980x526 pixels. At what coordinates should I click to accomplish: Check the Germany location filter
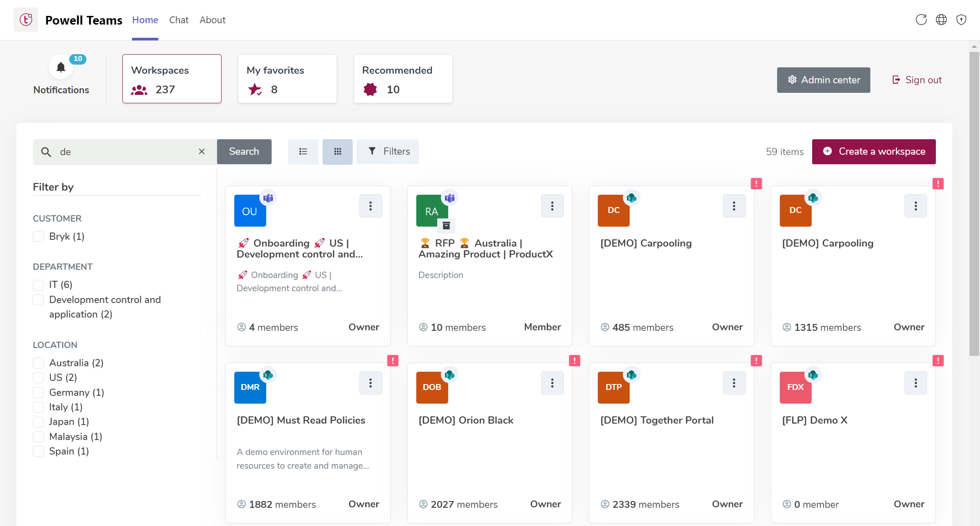(38, 393)
